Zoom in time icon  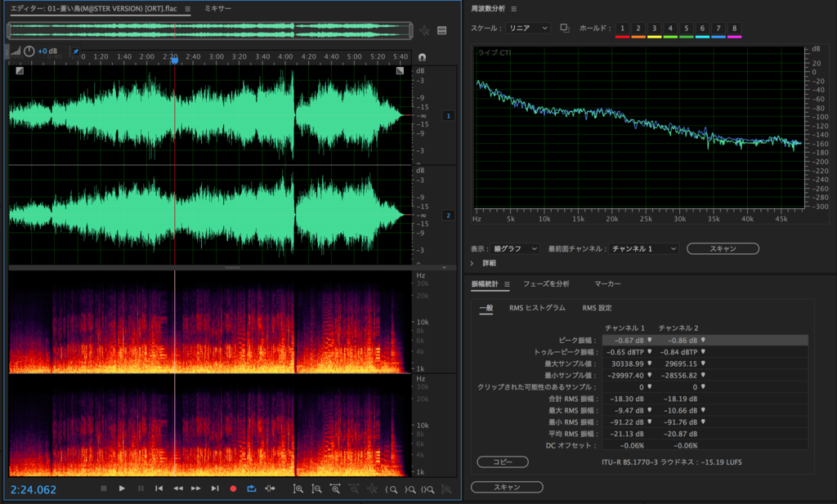point(335,488)
